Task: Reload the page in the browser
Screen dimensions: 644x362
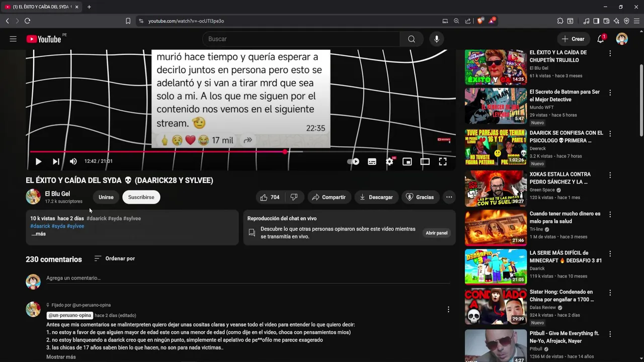Action: point(27,21)
